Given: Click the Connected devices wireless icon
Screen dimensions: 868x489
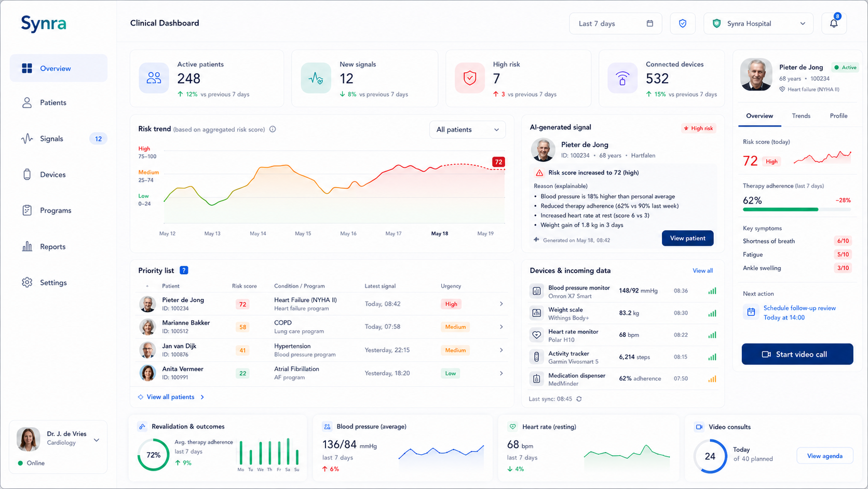Looking at the screenshot, I should (622, 78).
